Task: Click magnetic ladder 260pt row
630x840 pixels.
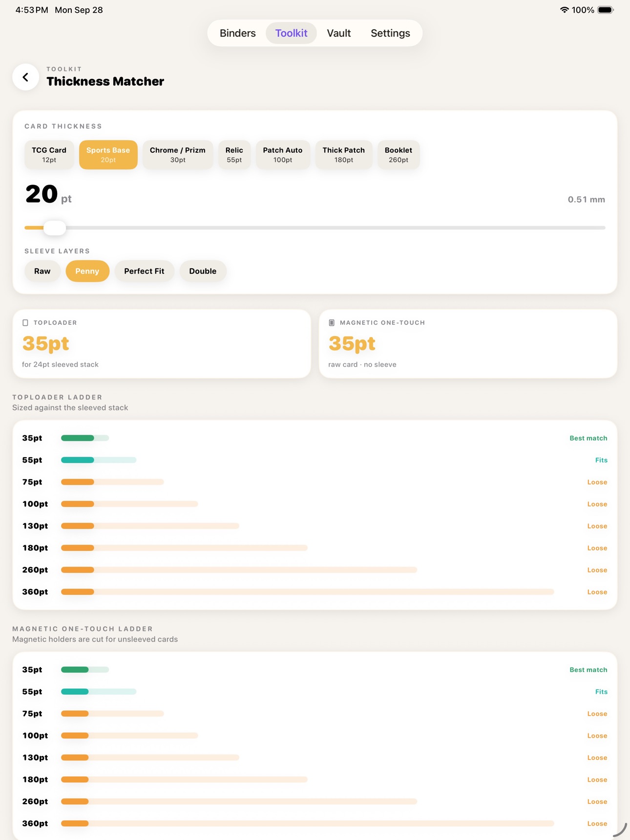Action: (x=315, y=801)
